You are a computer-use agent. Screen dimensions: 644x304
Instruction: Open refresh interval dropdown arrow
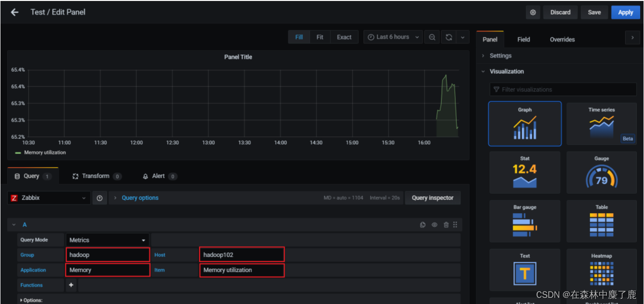pyautogui.click(x=462, y=37)
